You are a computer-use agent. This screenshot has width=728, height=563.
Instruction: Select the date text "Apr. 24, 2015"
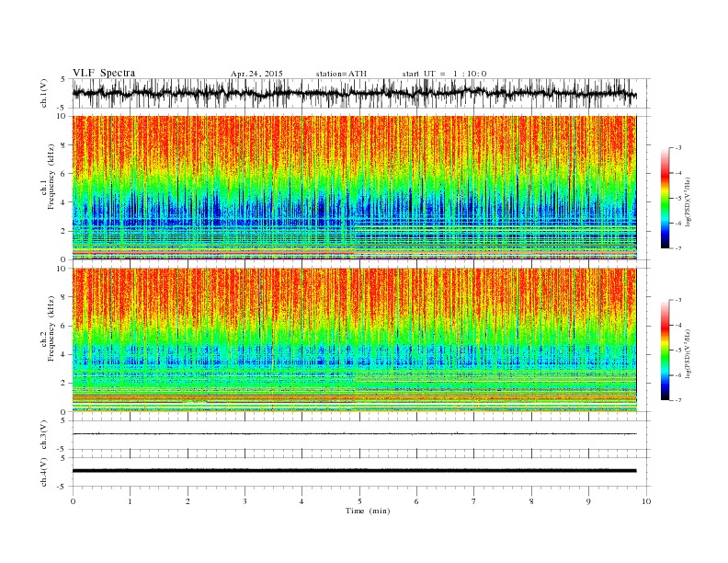pyautogui.click(x=256, y=74)
